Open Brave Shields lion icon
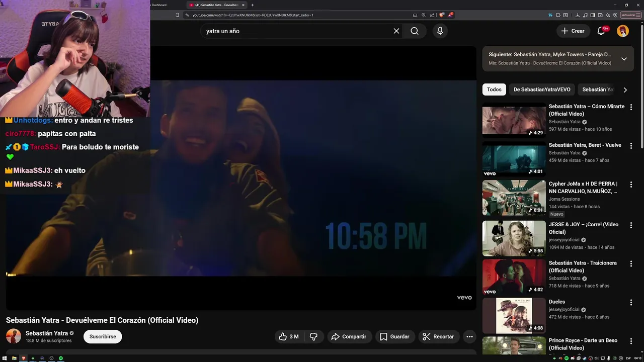 pos(442,15)
